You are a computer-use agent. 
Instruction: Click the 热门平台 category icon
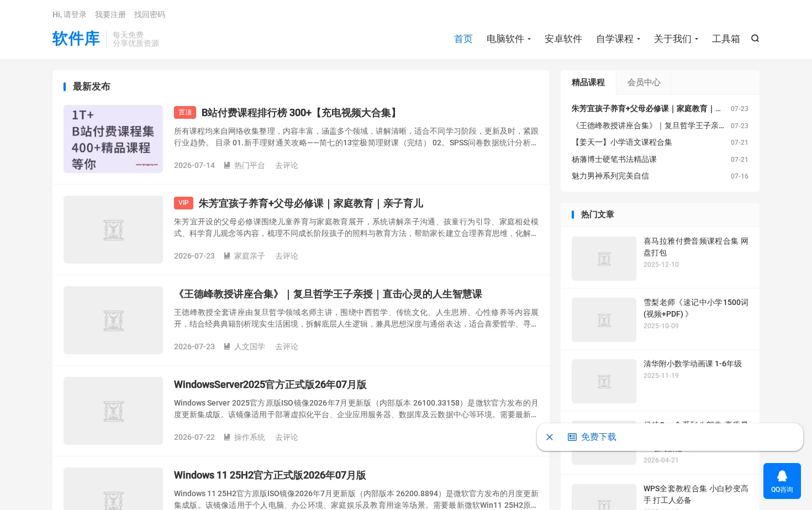(x=227, y=165)
